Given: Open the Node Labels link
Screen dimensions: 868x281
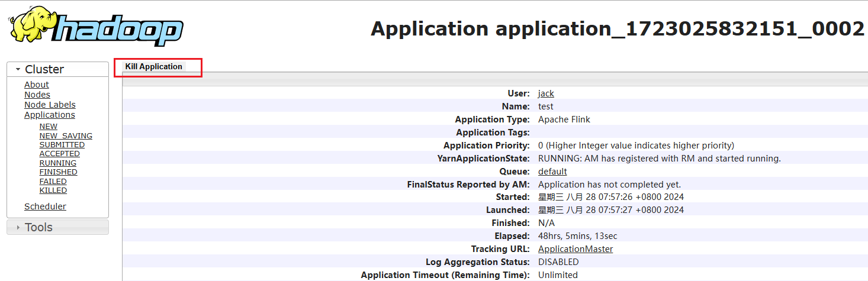Looking at the screenshot, I should (x=50, y=105).
